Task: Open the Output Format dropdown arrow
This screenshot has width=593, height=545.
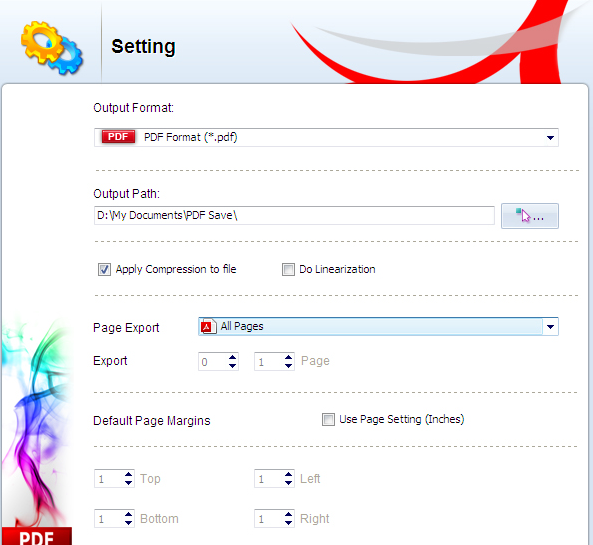Action: tap(550, 138)
